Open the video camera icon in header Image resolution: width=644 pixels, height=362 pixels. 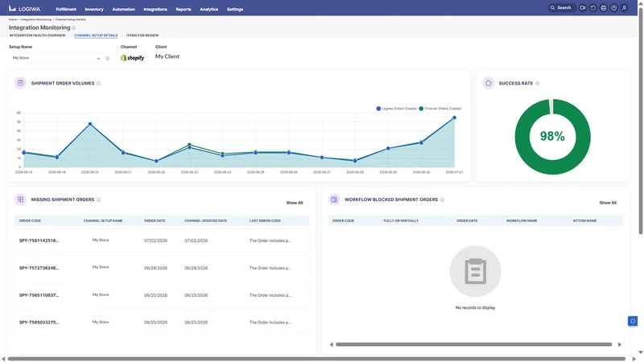(582, 8)
